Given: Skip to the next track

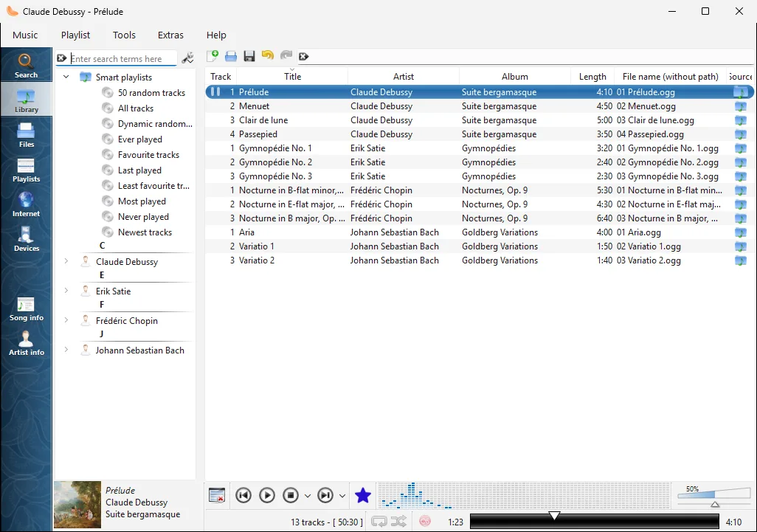Looking at the screenshot, I should click(325, 495).
